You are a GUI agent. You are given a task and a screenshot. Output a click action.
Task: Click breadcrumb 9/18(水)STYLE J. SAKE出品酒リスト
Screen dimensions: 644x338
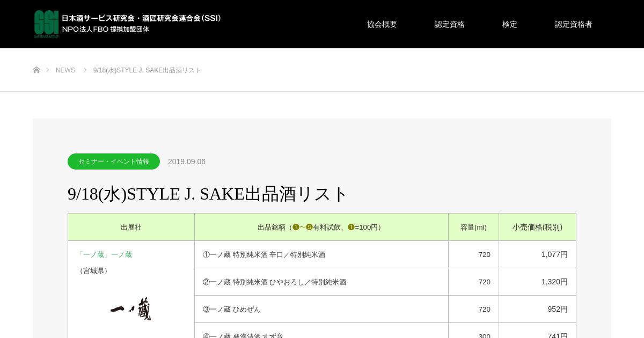[147, 70]
